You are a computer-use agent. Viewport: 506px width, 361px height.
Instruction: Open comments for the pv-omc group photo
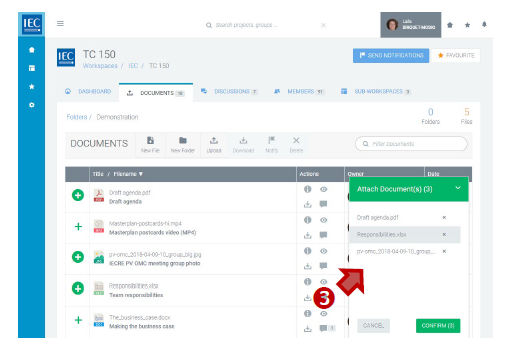coord(323,266)
